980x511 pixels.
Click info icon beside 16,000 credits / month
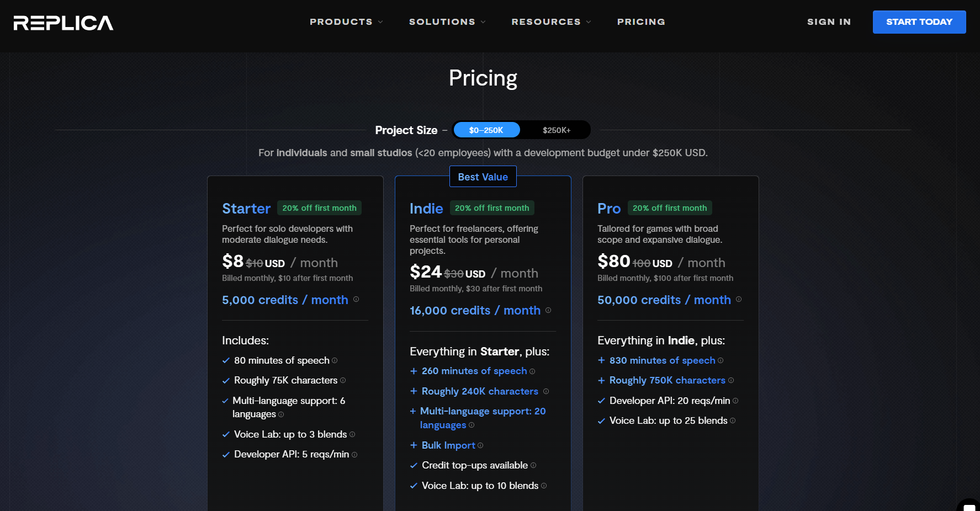(548, 310)
